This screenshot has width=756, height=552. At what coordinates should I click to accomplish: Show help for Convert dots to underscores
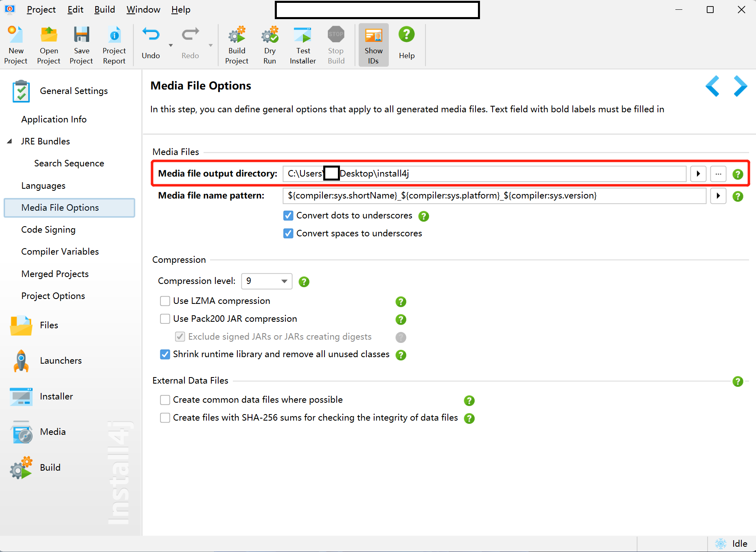pyautogui.click(x=424, y=216)
